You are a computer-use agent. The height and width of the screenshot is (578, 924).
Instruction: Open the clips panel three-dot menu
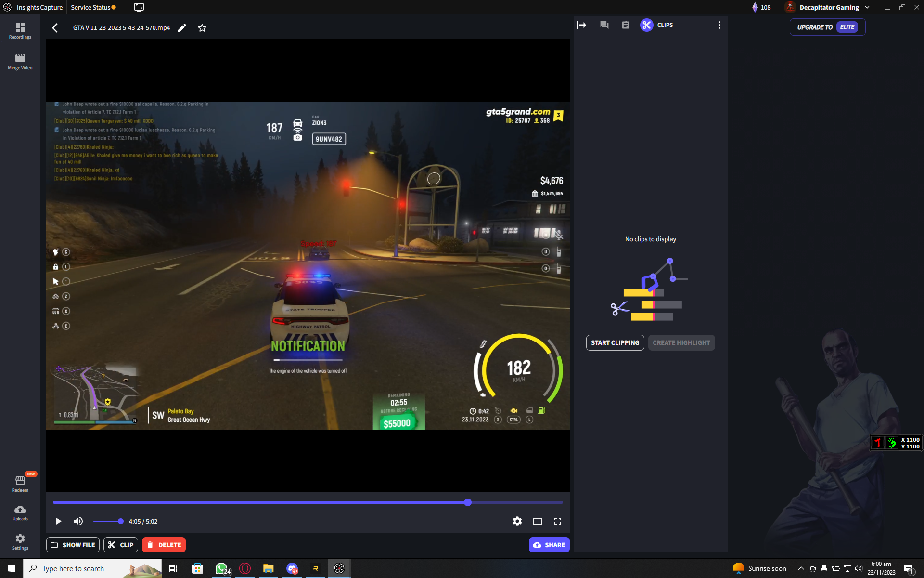click(719, 25)
